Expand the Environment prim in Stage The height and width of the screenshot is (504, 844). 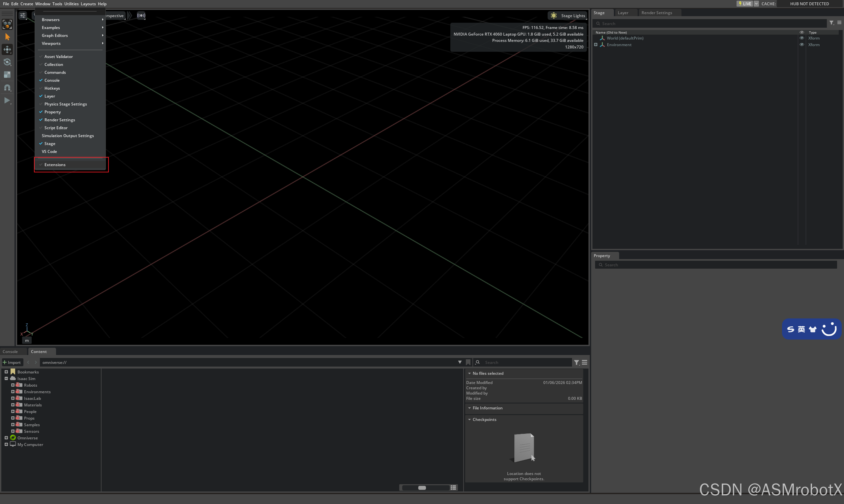(x=596, y=45)
